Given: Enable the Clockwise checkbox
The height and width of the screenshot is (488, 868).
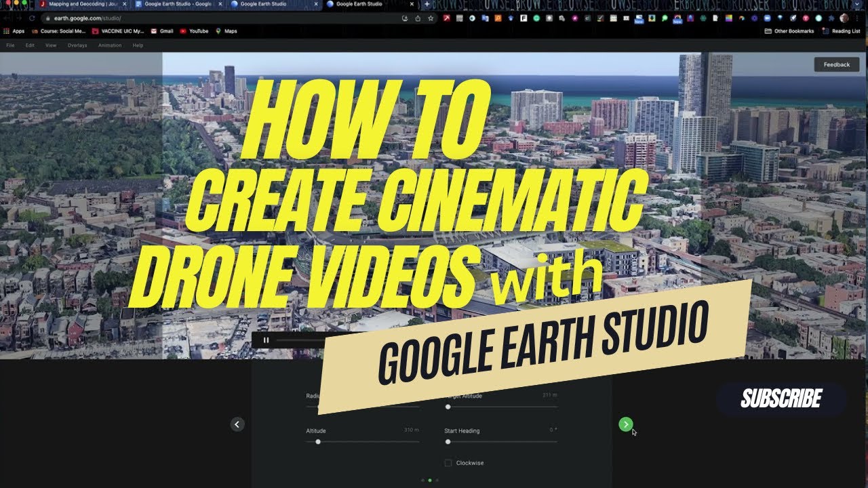Looking at the screenshot, I should pos(448,463).
